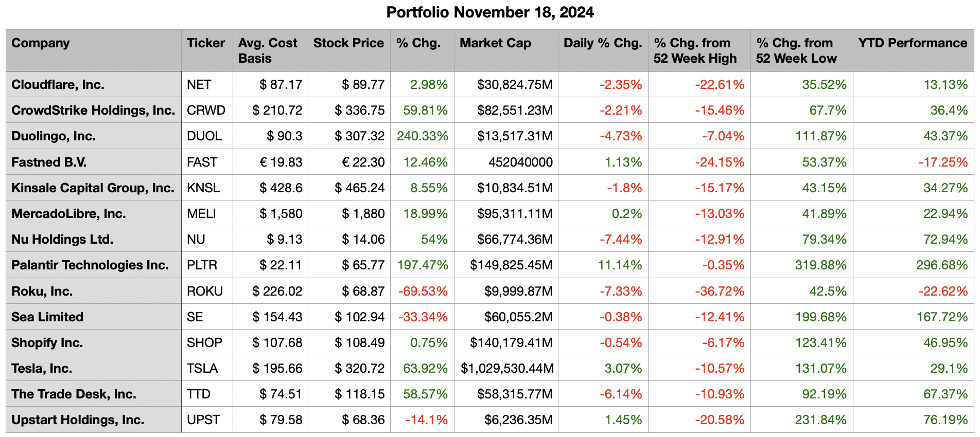Image resolution: width=980 pixels, height=437 pixels.
Task: Select the Cloudflare, Inc. company cell
Action: pos(58,85)
